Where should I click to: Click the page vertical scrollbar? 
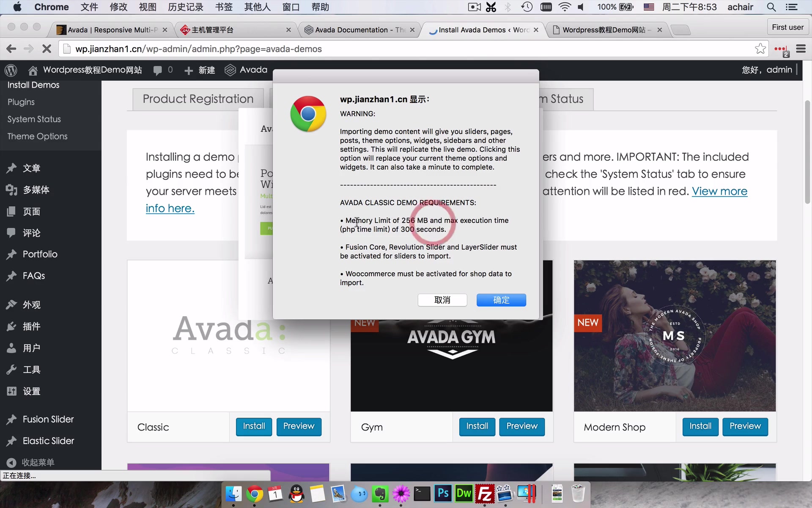tap(807, 152)
